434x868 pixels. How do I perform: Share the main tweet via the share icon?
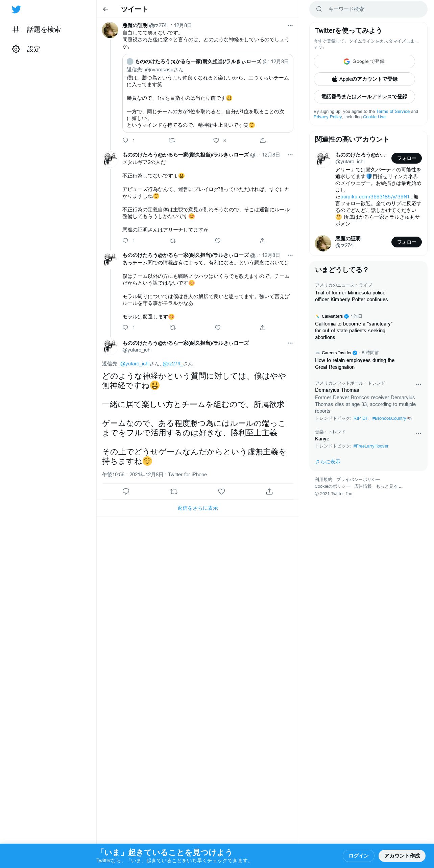(x=269, y=491)
